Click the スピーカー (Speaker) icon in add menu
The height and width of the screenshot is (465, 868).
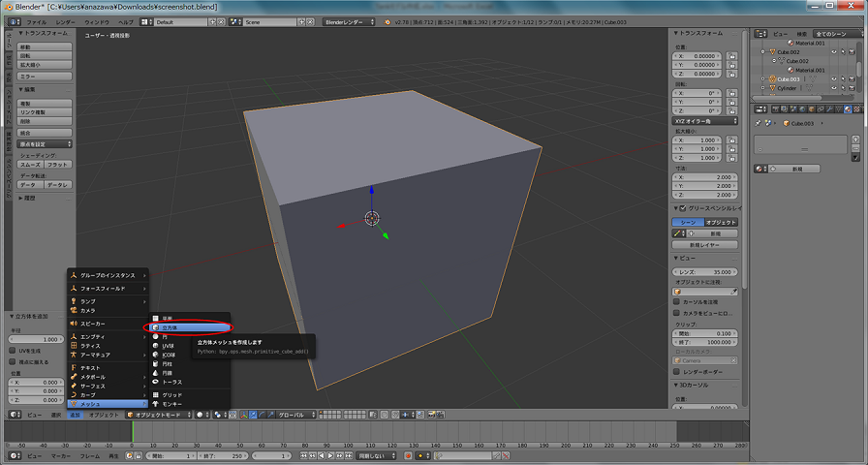tap(73, 324)
